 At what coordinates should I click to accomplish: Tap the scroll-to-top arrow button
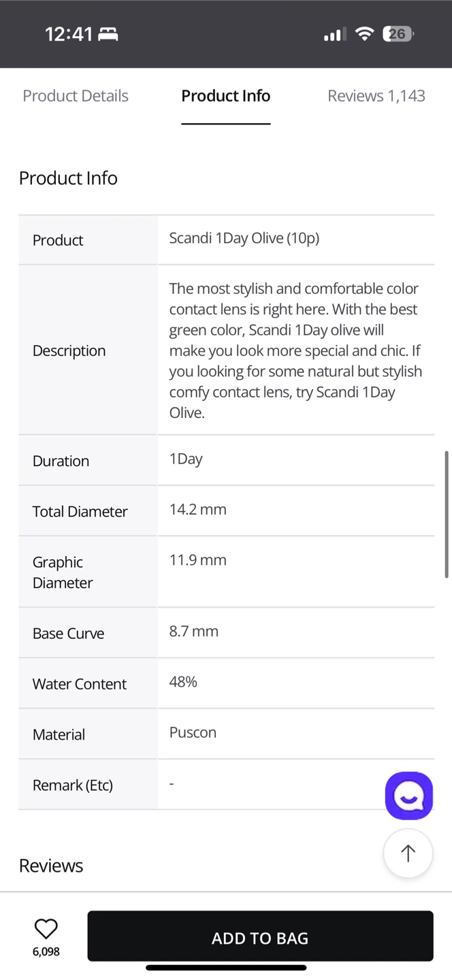pyautogui.click(x=408, y=853)
